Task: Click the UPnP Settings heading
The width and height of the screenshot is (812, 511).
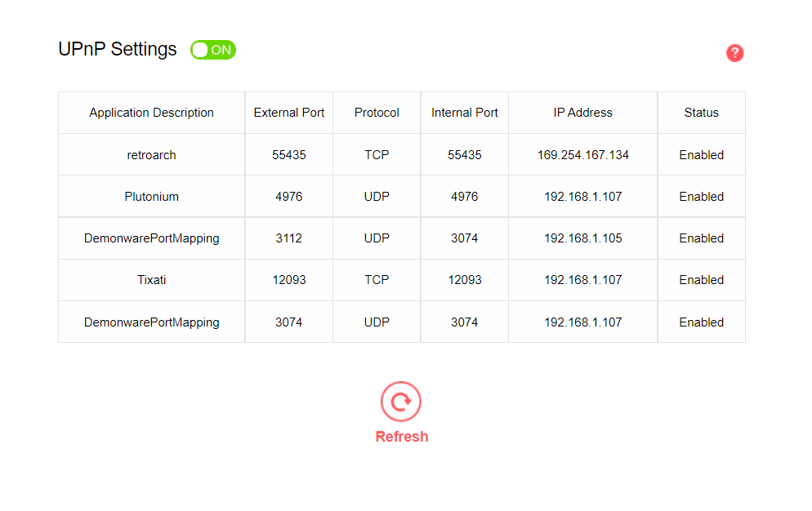Action: point(117,49)
